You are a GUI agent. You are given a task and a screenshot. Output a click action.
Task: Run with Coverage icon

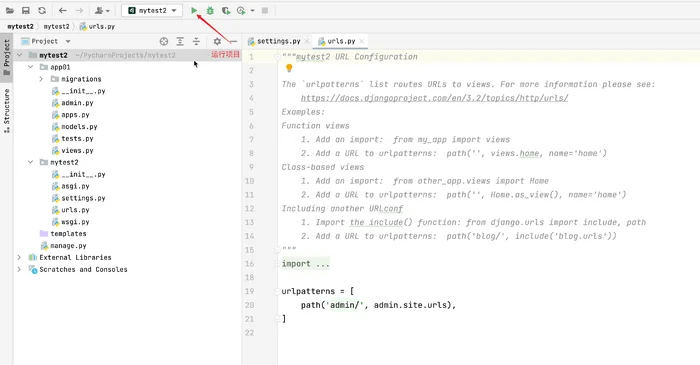226,10
